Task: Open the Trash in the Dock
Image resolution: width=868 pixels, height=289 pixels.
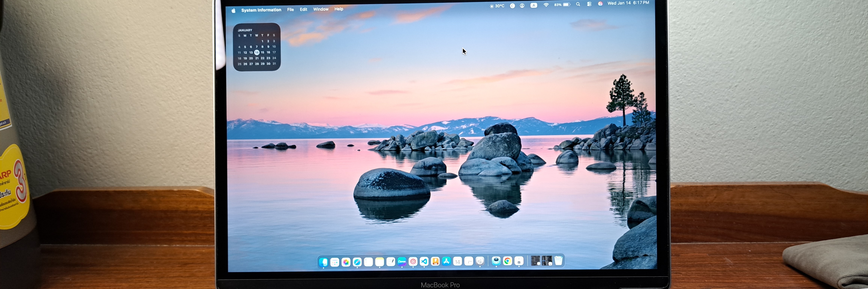Action: click(558, 261)
